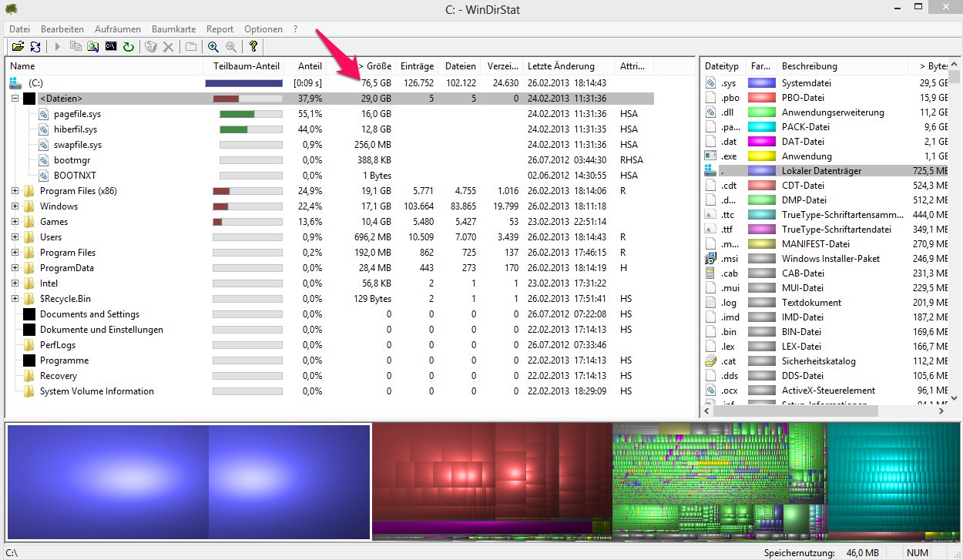Screen dimensions: 963x560
Task: Open the Report menu
Action: (x=220, y=29)
